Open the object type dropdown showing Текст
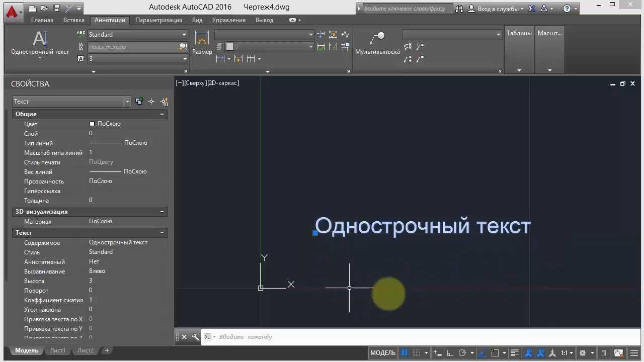The image size is (644, 362). [x=71, y=102]
